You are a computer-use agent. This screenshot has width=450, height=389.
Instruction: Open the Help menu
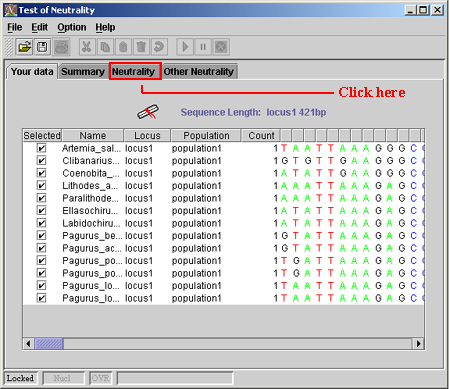tap(105, 27)
